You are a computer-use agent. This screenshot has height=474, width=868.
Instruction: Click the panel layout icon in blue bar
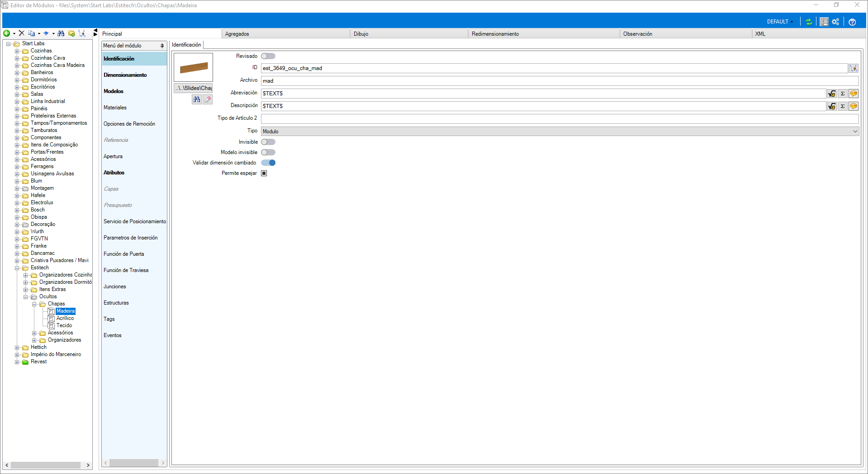[824, 22]
